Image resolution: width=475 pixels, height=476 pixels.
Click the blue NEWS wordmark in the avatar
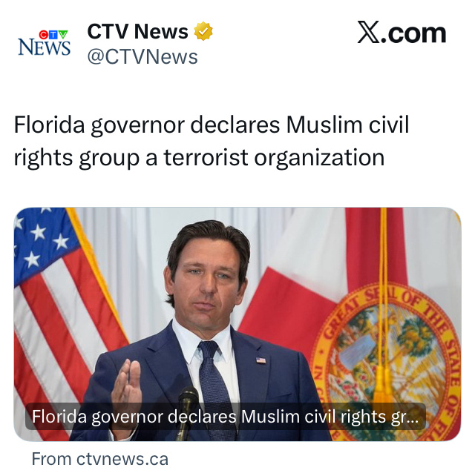coord(45,47)
